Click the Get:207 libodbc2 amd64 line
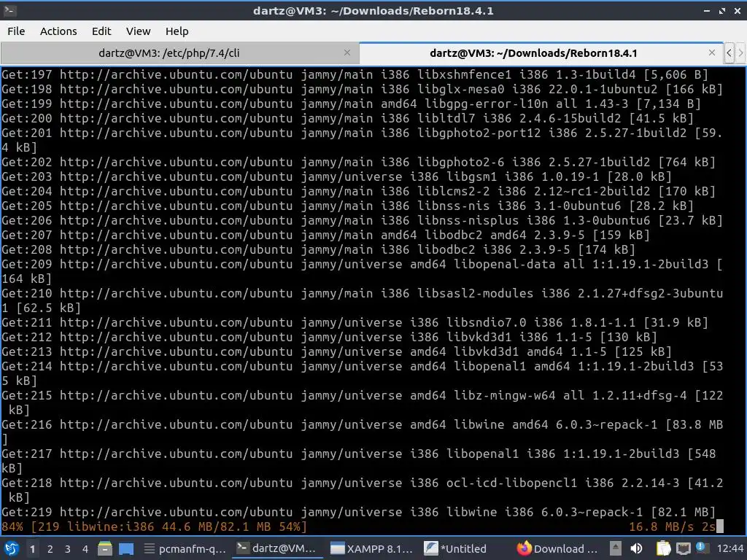 [326, 235]
